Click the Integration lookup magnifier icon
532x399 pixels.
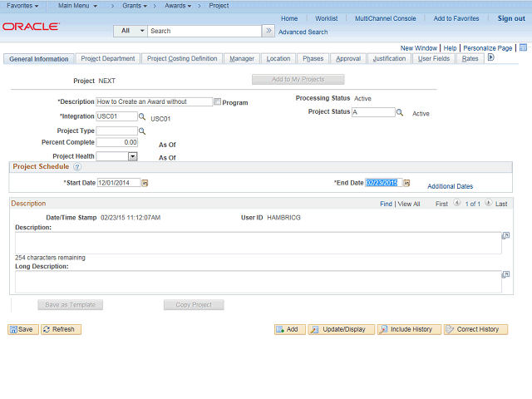tap(142, 117)
